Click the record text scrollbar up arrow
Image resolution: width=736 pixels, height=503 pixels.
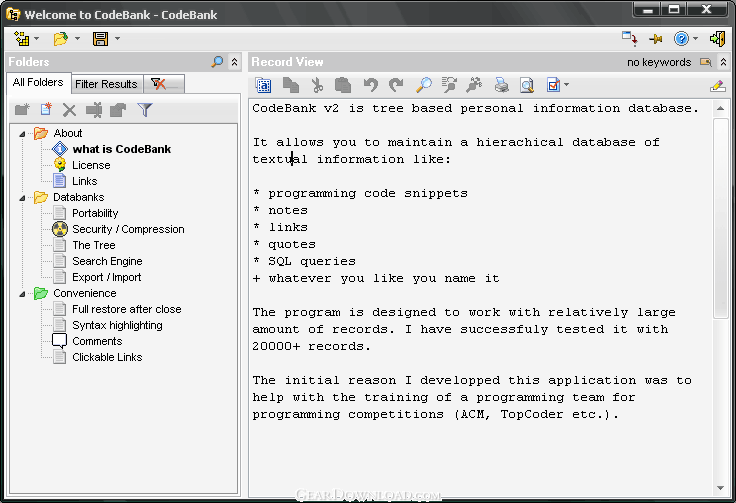coord(721,109)
